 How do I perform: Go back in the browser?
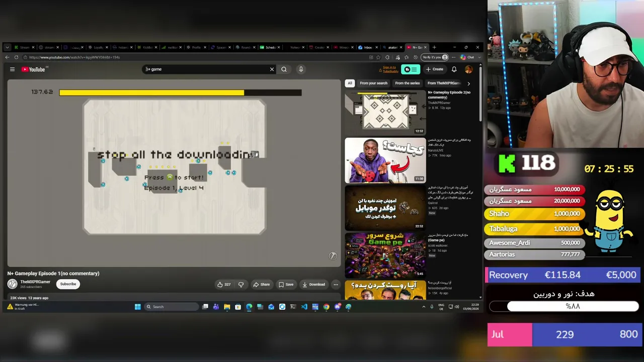click(7, 57)
